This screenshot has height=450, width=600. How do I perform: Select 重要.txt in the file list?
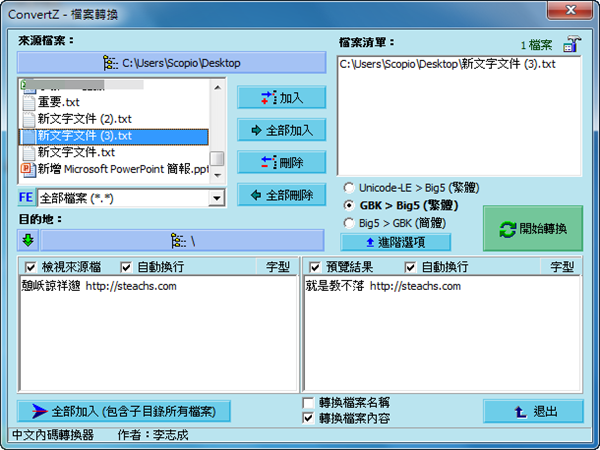click(x=114, y=102)
